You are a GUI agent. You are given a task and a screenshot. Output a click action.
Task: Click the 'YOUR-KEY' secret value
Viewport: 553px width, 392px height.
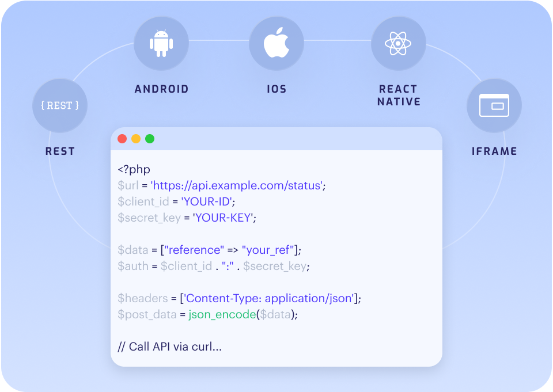224,218
